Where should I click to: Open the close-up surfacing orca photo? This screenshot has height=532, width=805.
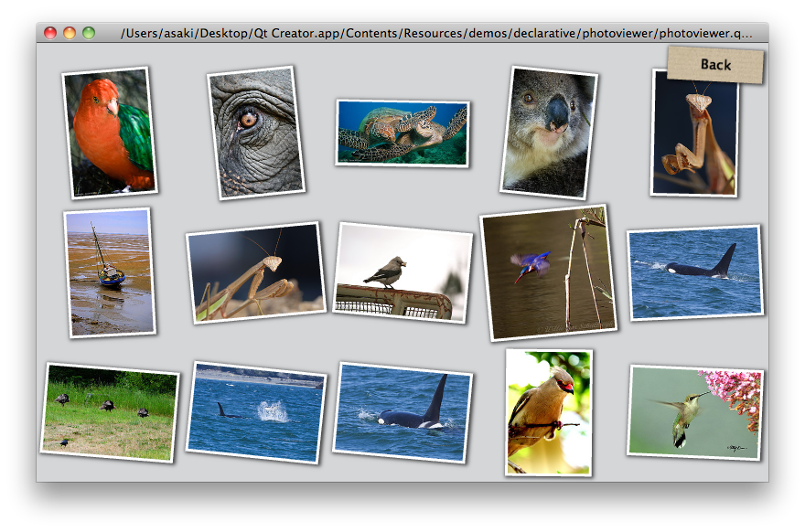(x=402, y=411)
